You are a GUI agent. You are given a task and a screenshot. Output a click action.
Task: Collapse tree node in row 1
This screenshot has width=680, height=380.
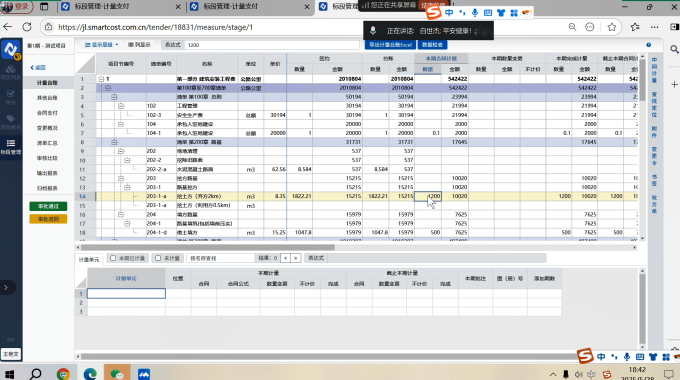(101, 79)
